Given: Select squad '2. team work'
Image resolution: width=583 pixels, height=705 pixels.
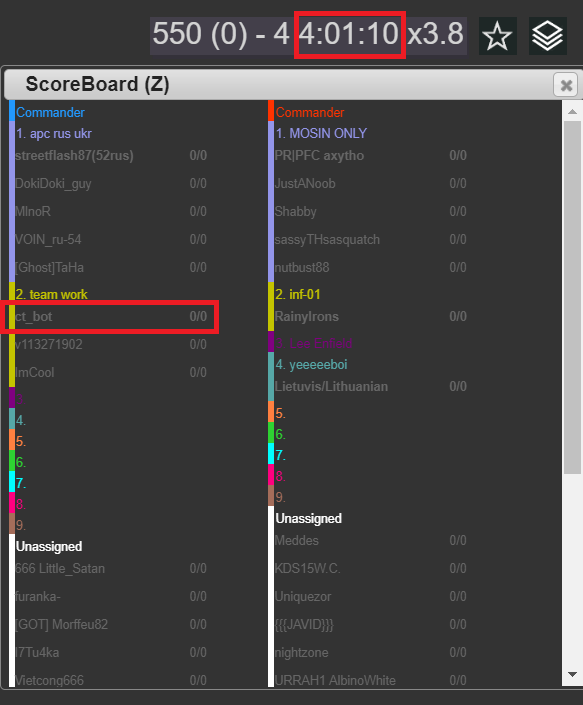Looking at the screenshot, I should pos(52,294).
